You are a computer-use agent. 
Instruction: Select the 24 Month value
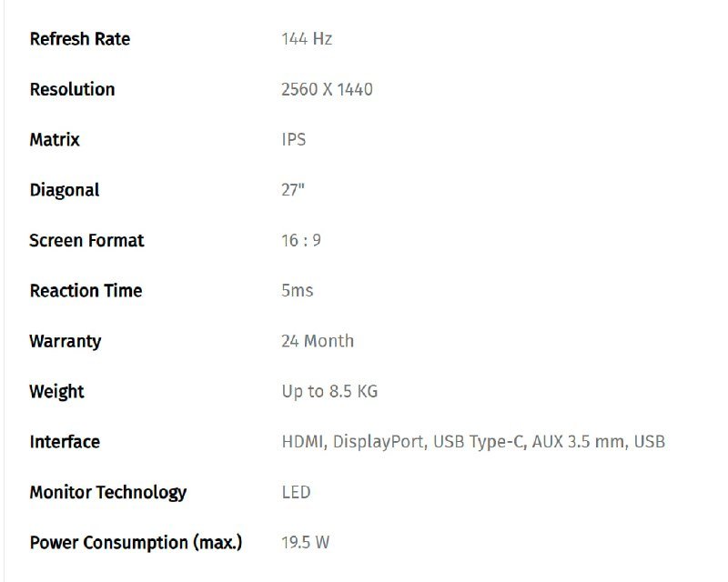point(318,342)
